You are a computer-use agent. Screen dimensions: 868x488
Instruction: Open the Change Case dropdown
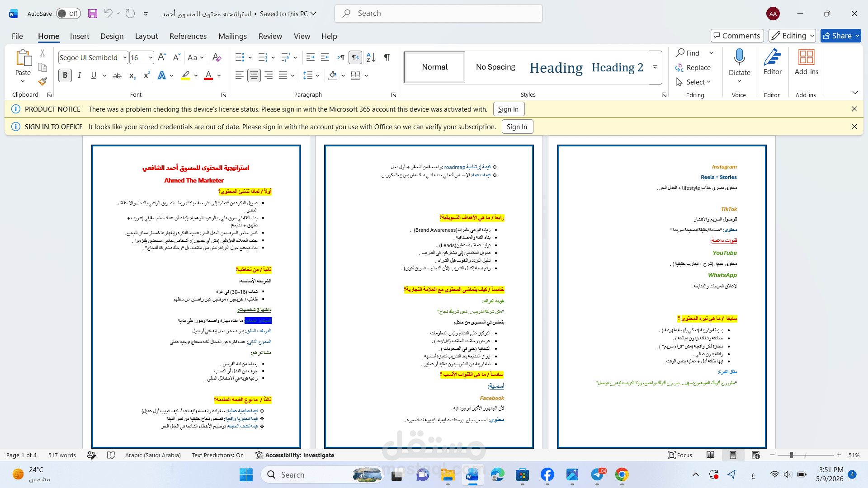click(x=196, y=57)
